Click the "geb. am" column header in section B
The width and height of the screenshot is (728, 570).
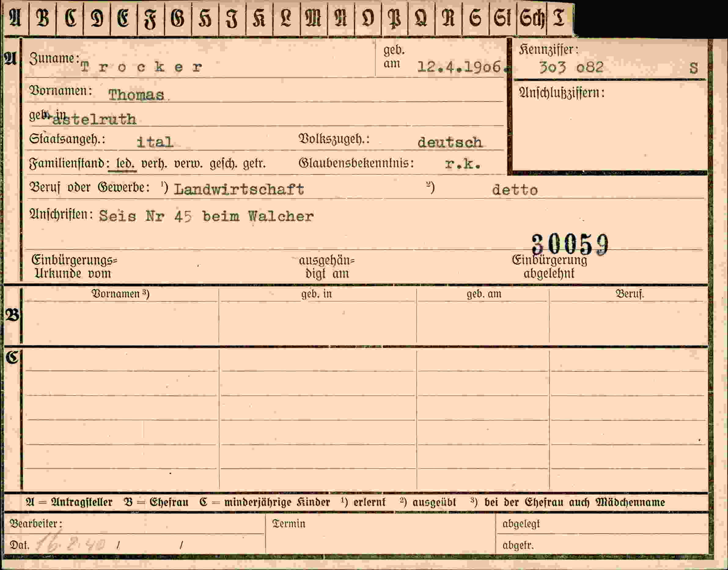point(484,294)
